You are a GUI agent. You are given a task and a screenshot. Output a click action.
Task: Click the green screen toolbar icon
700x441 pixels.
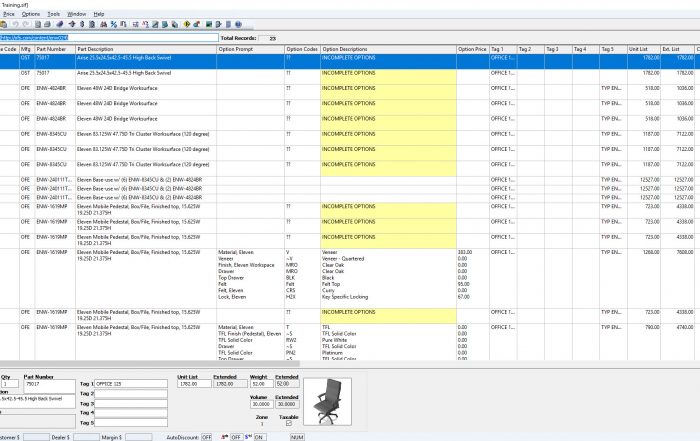click(x=208, y=25)
